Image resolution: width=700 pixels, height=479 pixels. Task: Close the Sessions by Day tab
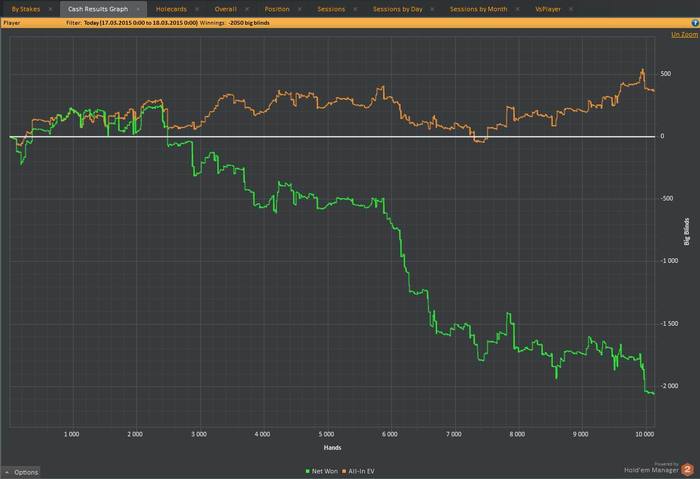(432, 9)
